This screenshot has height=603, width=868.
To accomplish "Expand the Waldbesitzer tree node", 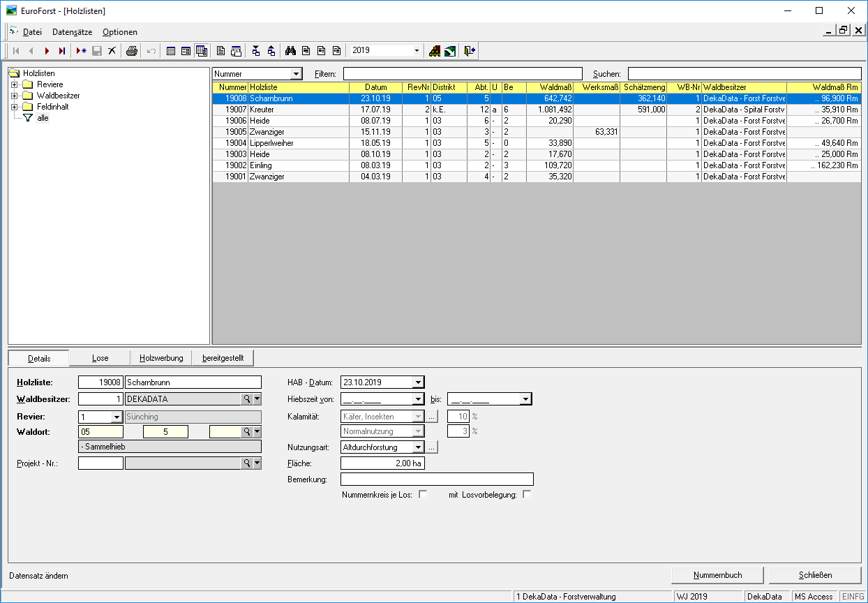I will pyautogui.click(x=15, y=96).
